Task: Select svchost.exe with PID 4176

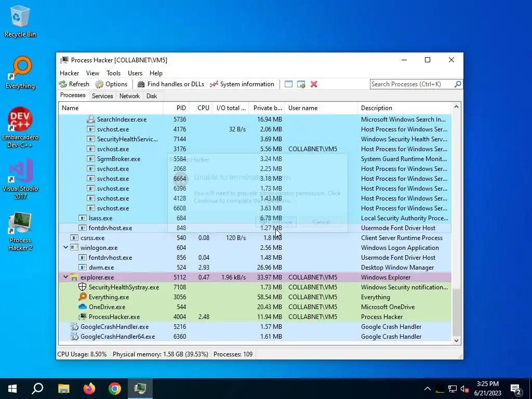Action: click(x=255, y=129)
